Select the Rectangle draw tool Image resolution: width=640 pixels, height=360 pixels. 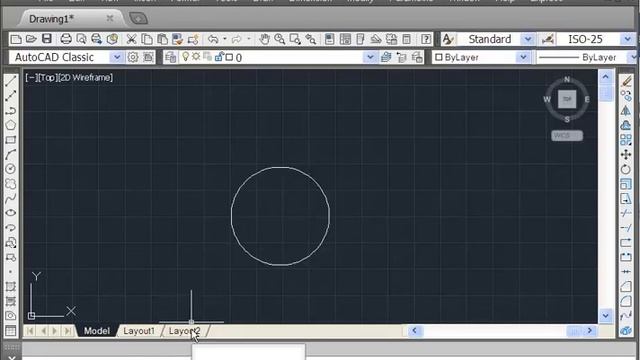click(x=11, y=140)
